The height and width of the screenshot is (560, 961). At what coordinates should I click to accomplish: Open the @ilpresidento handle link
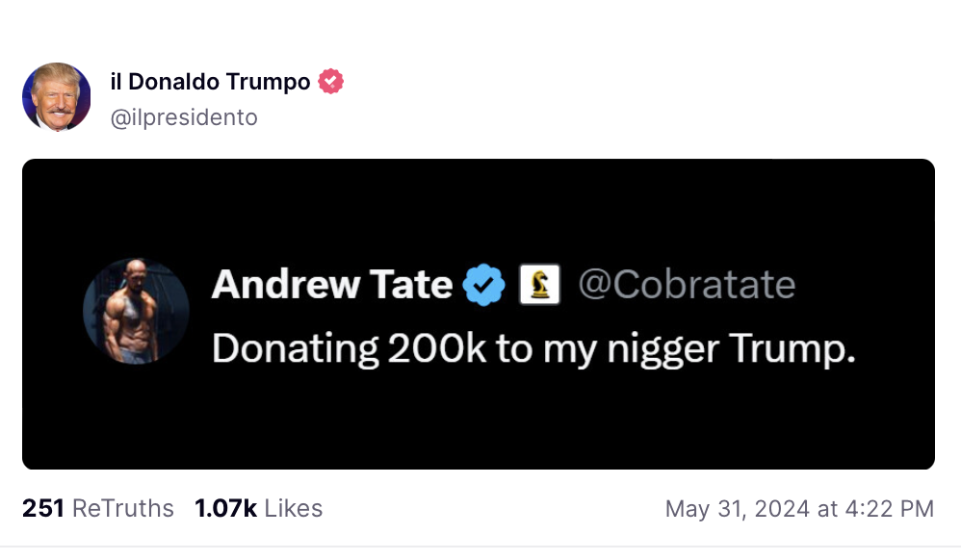tap(184, 117)
